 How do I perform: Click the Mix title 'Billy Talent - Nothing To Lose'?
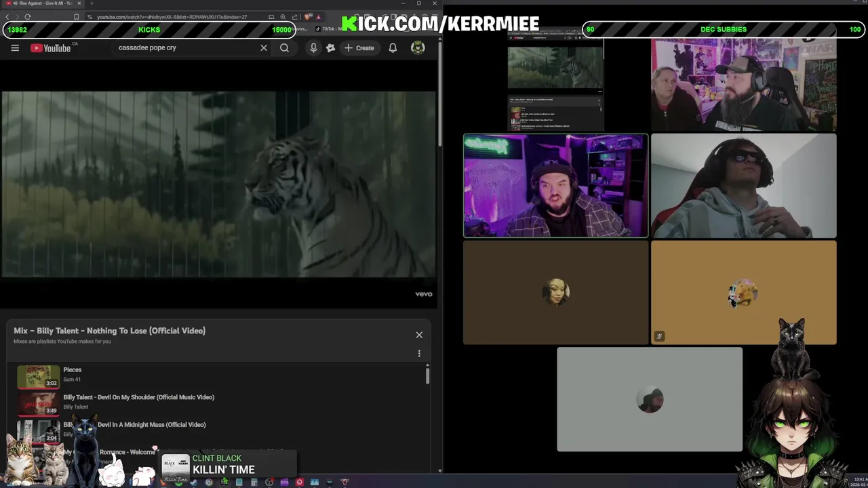tap(109, 331)
